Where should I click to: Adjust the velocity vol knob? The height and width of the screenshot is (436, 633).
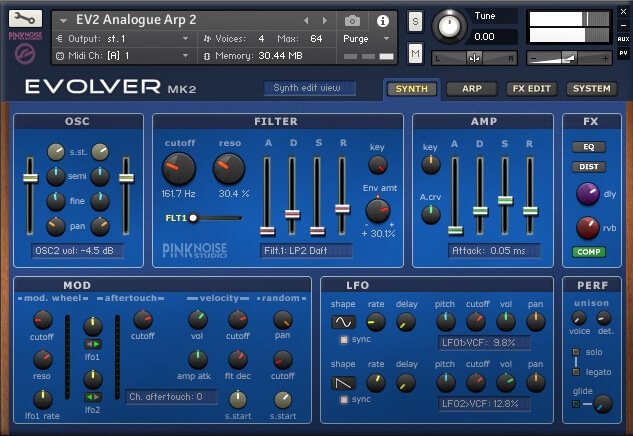pyautogui.click(x=198, y=320)
